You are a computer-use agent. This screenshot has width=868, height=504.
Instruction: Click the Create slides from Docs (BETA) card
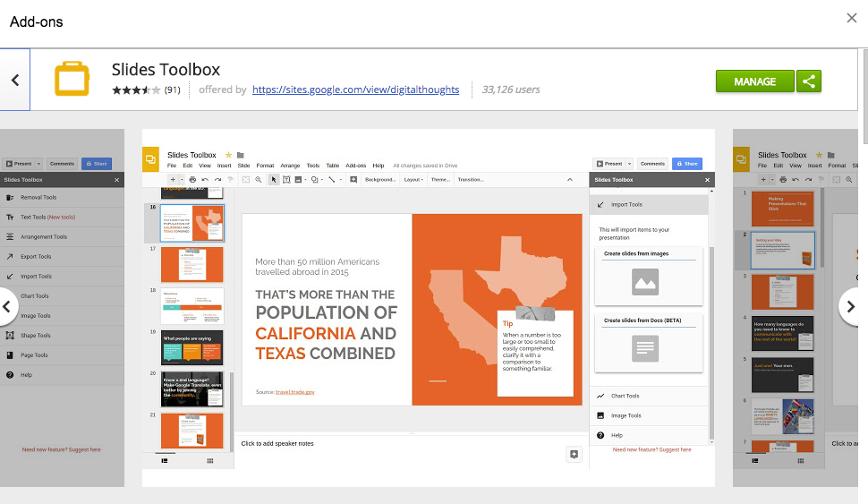[648, 344]
